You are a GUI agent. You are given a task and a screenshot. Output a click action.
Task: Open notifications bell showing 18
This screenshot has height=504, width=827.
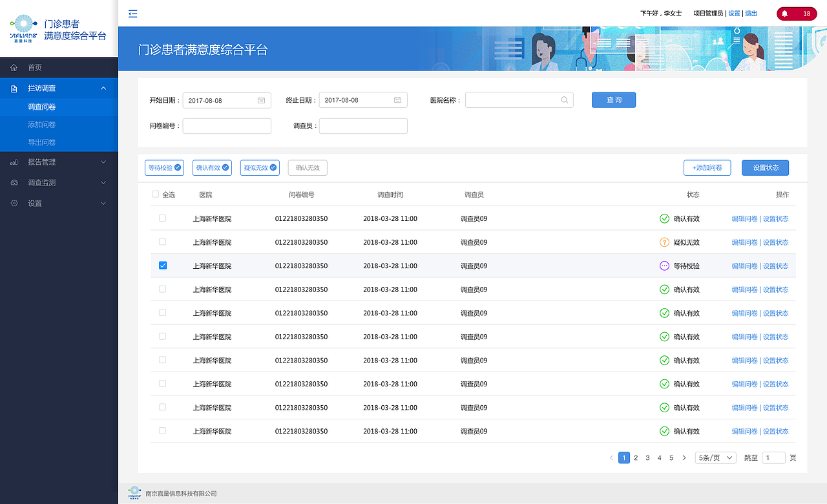(x=797, y=14)
